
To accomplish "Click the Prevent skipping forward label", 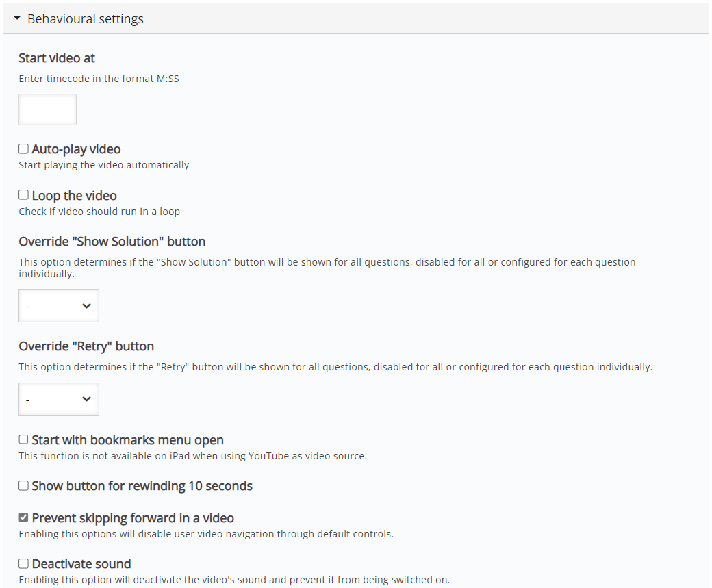I will [133, 518].
